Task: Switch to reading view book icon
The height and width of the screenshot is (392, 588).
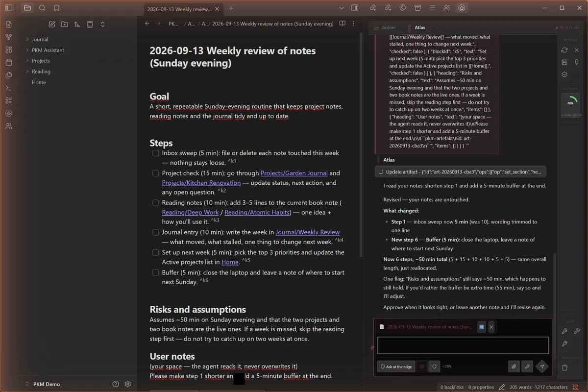Action: pos(343,24)
